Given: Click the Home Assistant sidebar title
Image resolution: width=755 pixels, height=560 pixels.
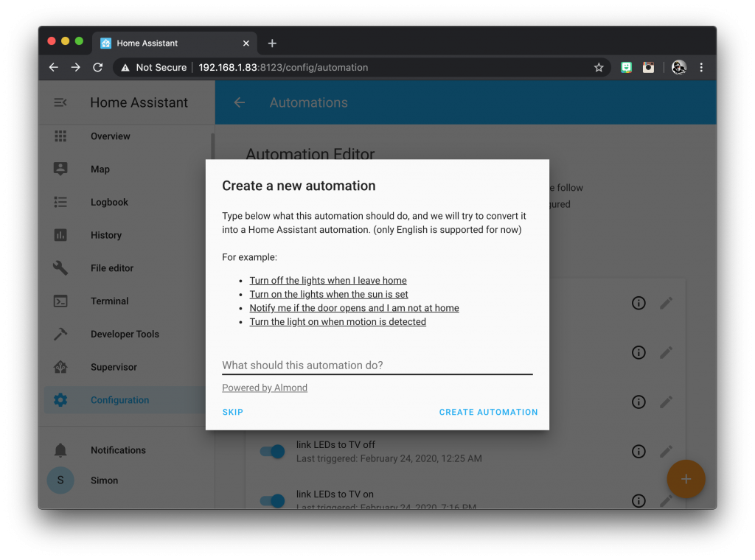Looking at the screenshot, I should (139, 102).
